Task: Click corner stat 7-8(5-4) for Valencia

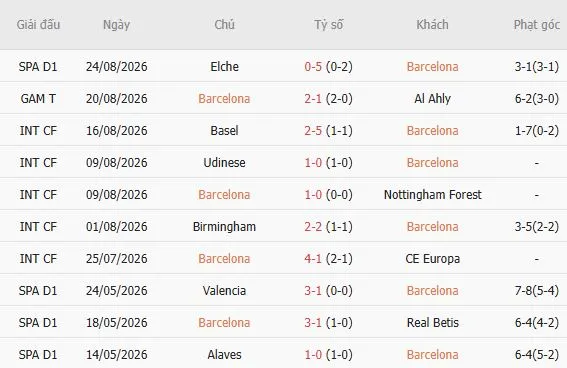Action: pos(537,291)
